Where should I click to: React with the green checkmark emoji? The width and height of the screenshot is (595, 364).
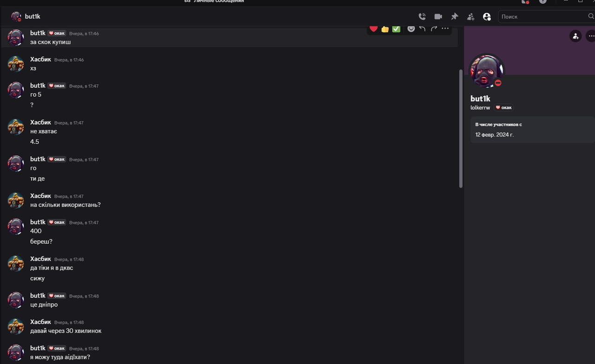[x=397, y=29]
